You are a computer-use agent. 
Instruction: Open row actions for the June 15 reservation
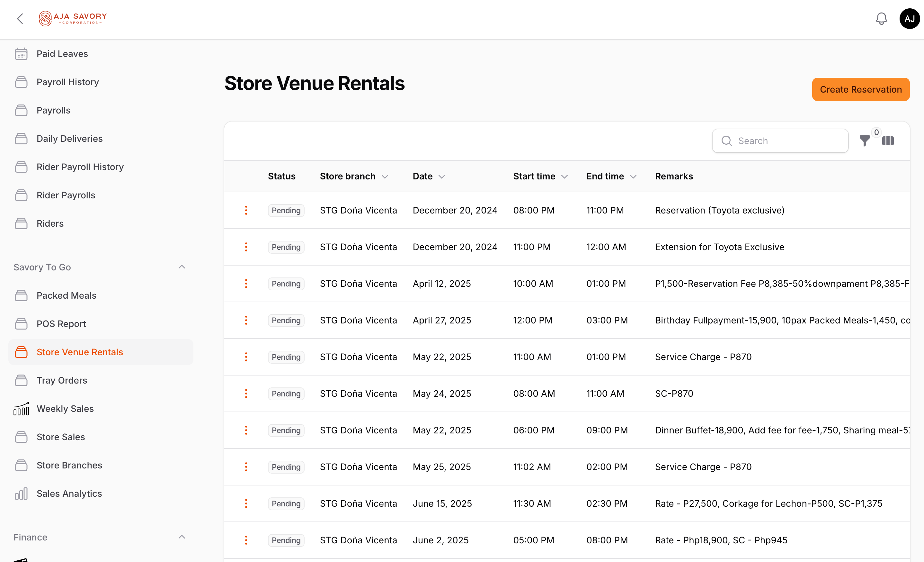coord(246,503)
